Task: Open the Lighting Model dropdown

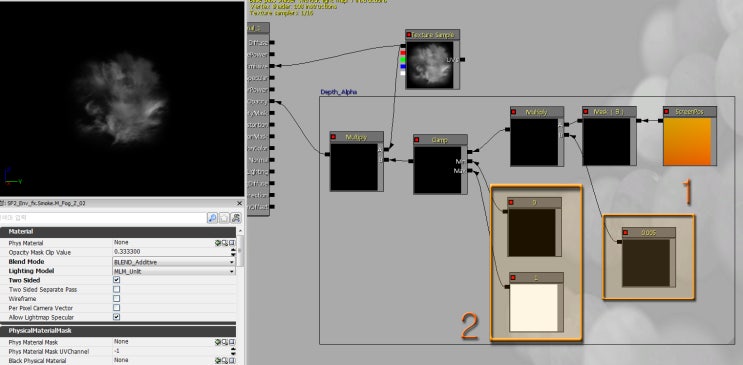Action: point(174,271)
